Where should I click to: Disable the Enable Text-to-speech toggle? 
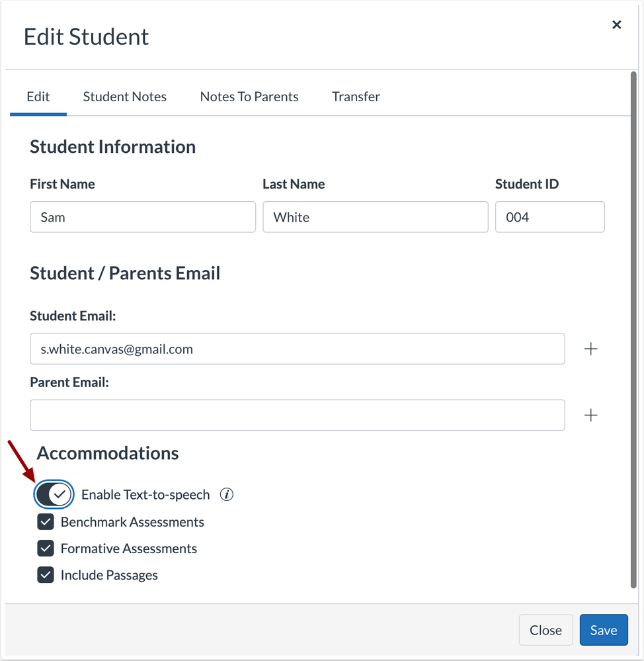[x=54, y=494]
